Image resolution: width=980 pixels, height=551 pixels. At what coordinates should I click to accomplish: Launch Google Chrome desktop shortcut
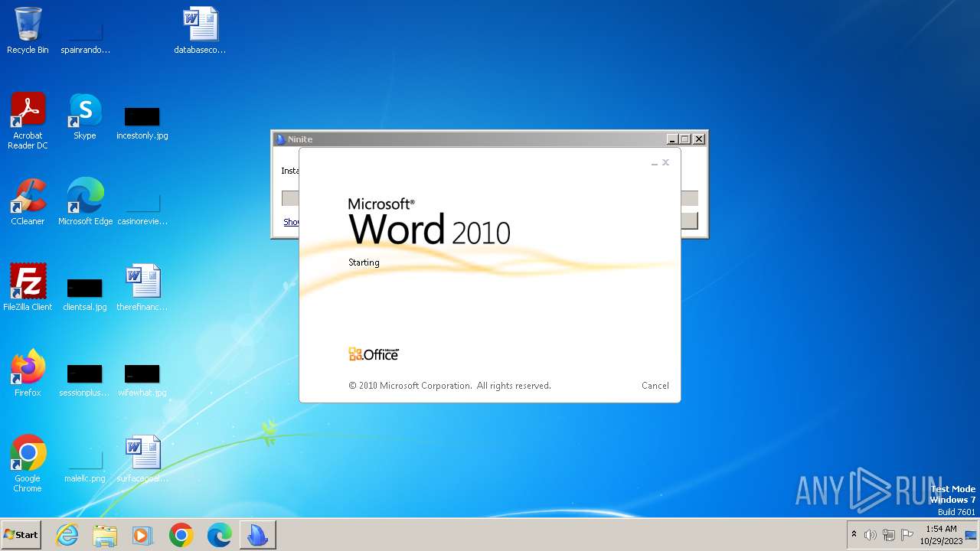28,464
